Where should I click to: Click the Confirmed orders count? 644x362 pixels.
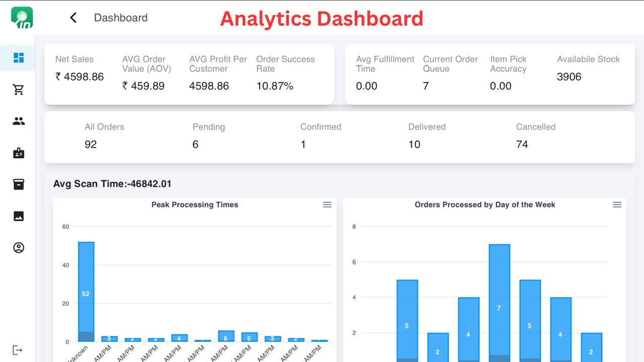click(303, 144)
